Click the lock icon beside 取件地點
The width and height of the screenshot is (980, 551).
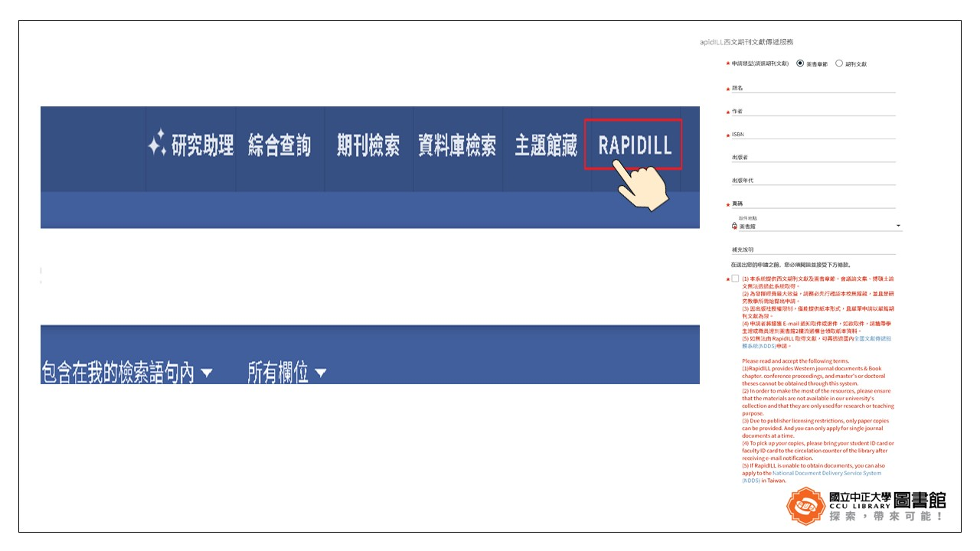734,227
